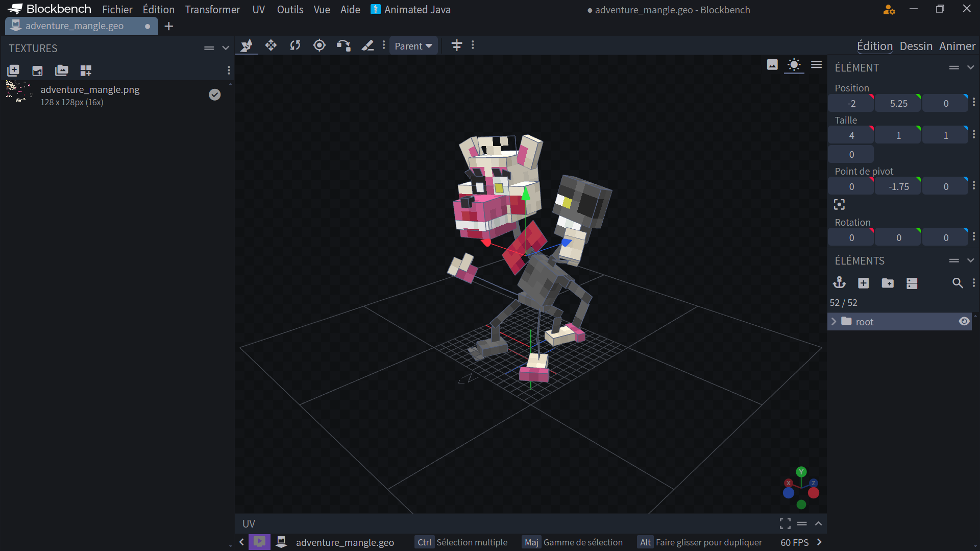This screenshot has height=551, width=980.
Task: Open the tools toolbar overflow menu
Action: (x=384, y=45)
